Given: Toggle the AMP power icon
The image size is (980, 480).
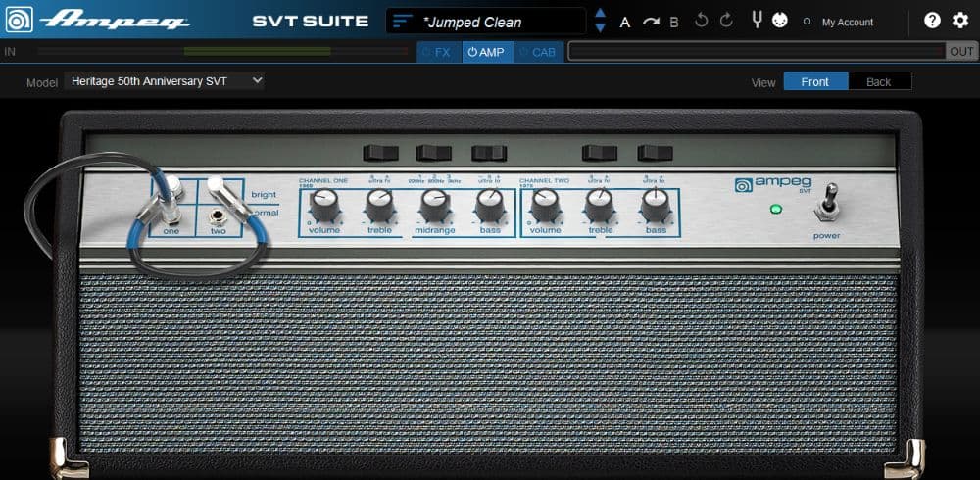Looking at the screenshot, I should pyautogui.click(x=472, y=53).
